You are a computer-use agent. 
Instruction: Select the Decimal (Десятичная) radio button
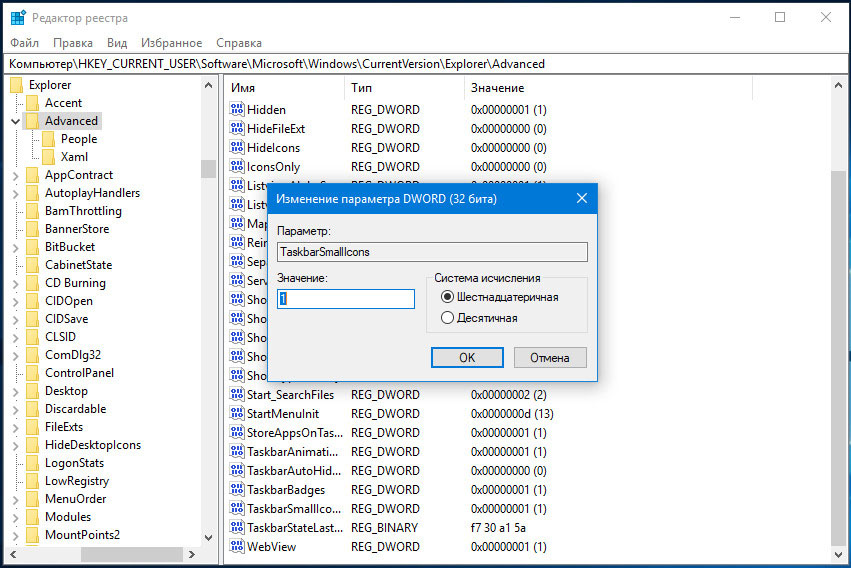(447, 317)
